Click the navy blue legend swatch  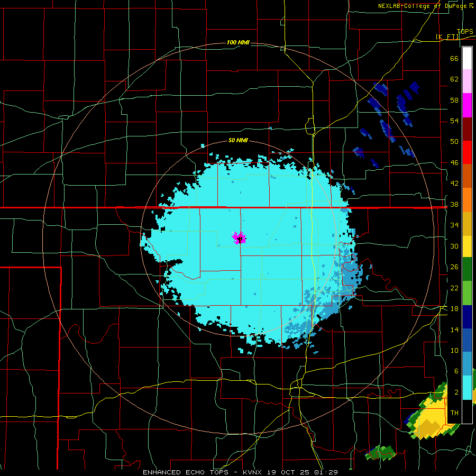tap(467, 317)
